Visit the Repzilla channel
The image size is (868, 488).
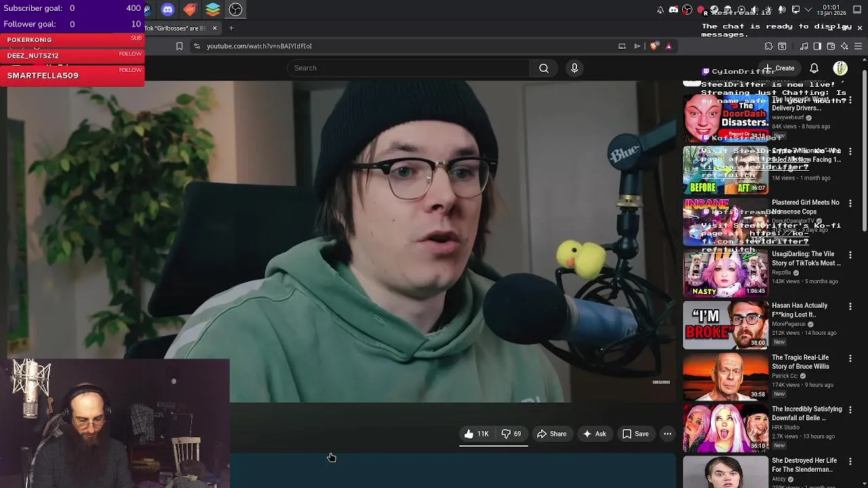click(781, 272)
